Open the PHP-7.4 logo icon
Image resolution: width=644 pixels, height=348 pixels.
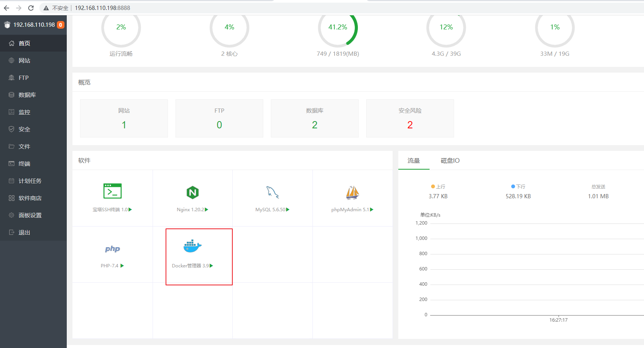pyautogui.click(x=113, y=249)
